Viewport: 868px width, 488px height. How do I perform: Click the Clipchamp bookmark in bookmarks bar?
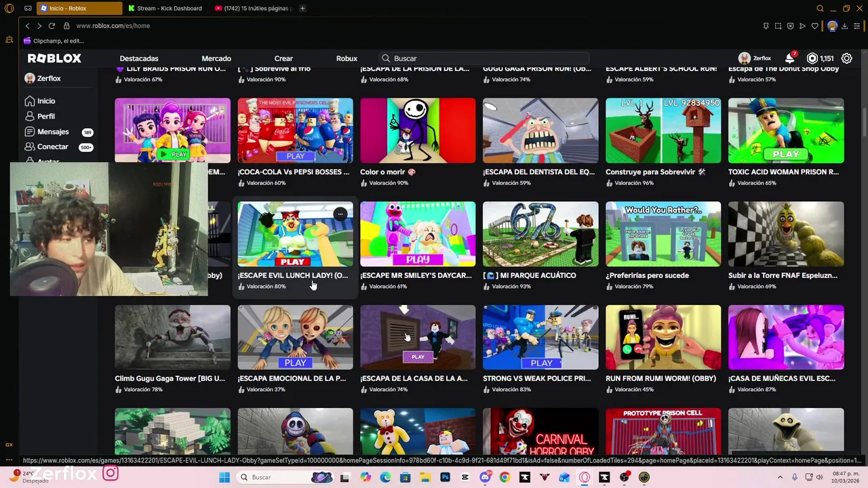(54, 41)
